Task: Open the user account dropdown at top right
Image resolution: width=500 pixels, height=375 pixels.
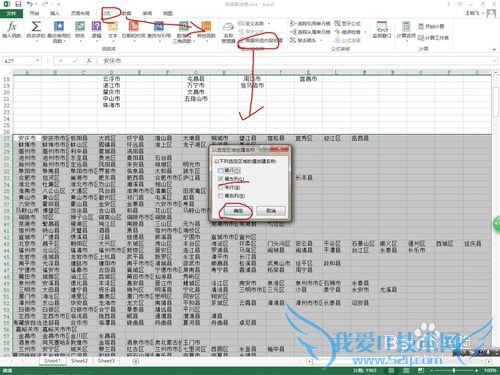Action: click(482, 13)
